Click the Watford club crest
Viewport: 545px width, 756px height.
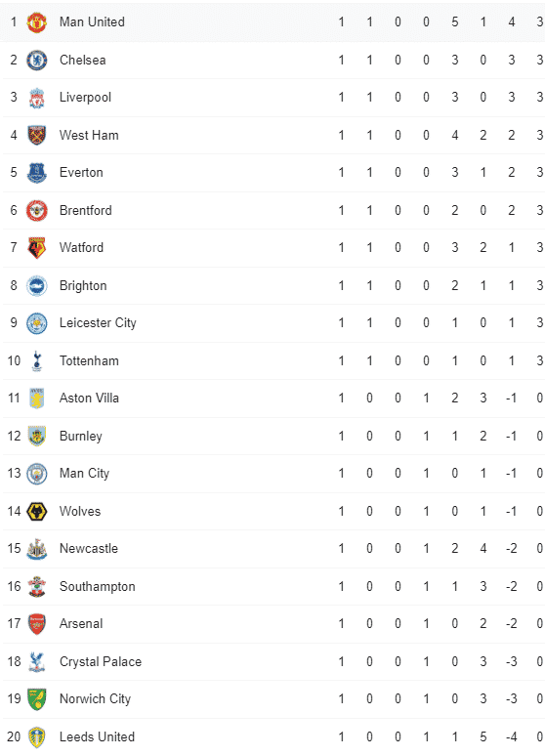(37, 248)
